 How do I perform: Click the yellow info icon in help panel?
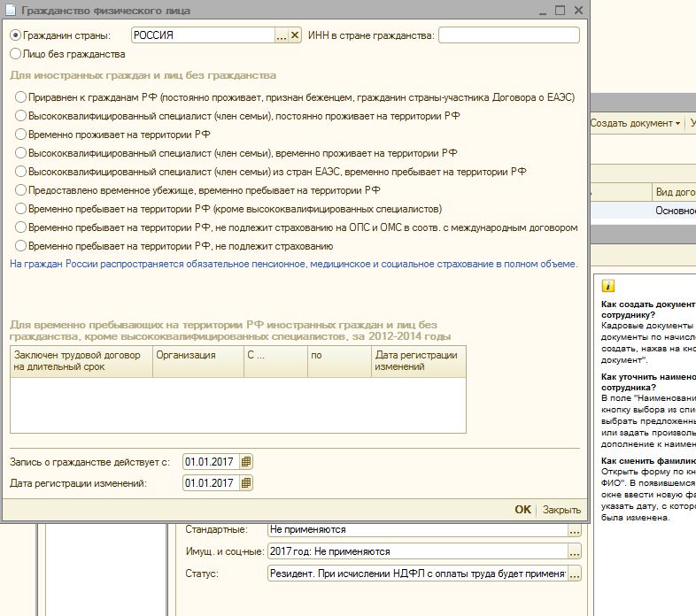coord(607,286)
